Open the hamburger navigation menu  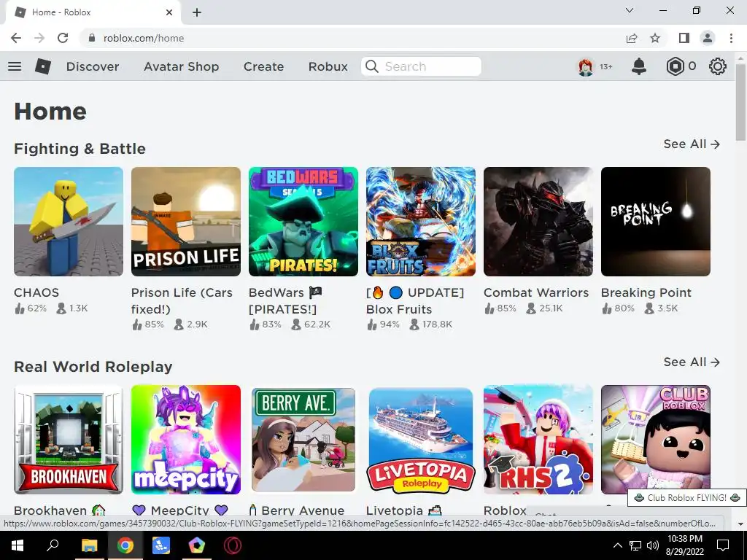coord(15,66)
